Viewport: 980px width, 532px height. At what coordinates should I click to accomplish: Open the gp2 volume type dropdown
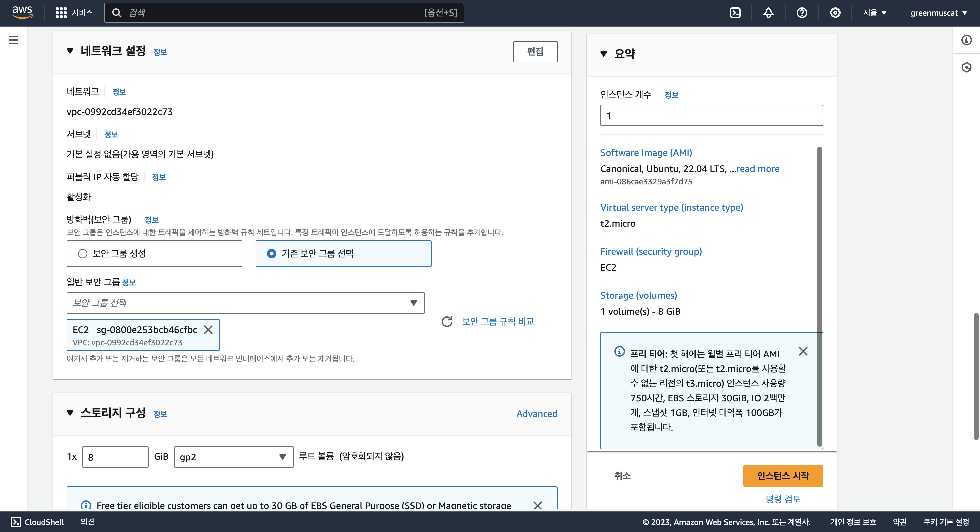234,457
